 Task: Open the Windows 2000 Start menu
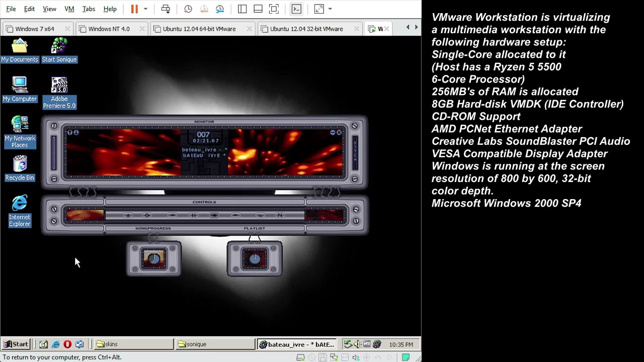[16, 344]
